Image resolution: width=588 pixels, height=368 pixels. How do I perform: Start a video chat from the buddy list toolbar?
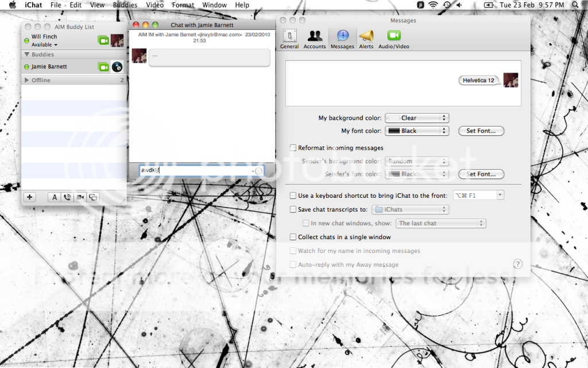click(x=80, y=197)
